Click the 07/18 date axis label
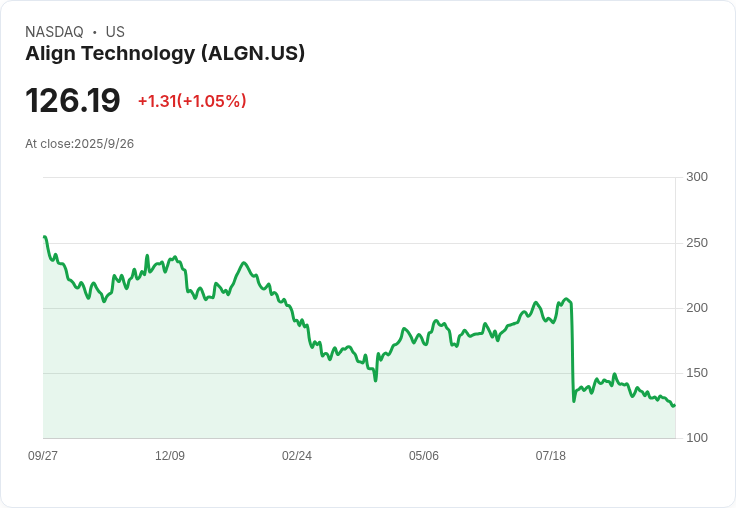This screenshot has height=508, width=736. (x=551, y=456)
